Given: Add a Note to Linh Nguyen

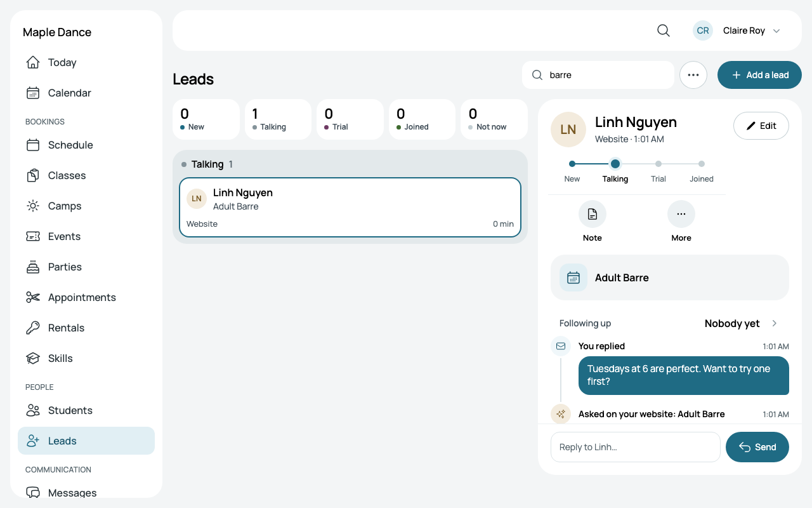Looking at the screenshot, I should 593,222.
